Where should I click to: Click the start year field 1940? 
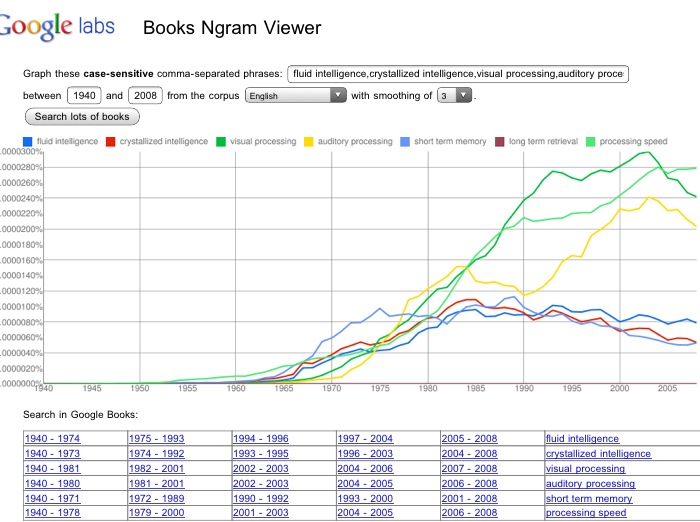[x=84, y=96]
